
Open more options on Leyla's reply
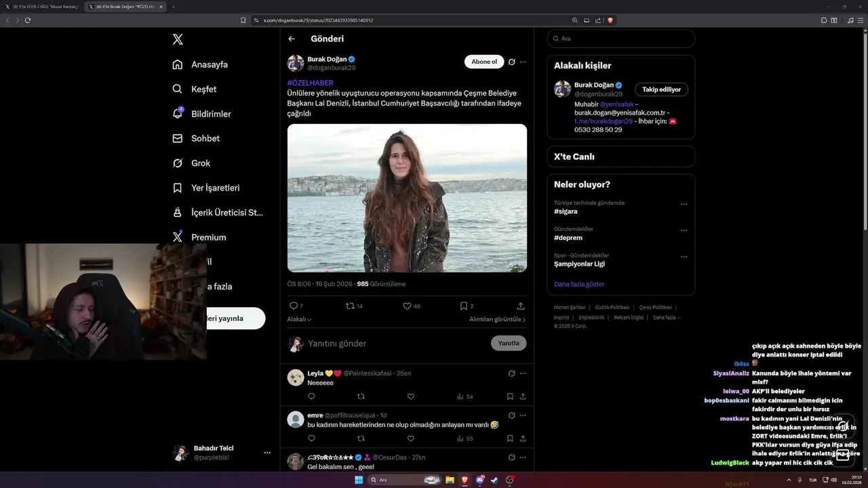[x=523, y=373]
